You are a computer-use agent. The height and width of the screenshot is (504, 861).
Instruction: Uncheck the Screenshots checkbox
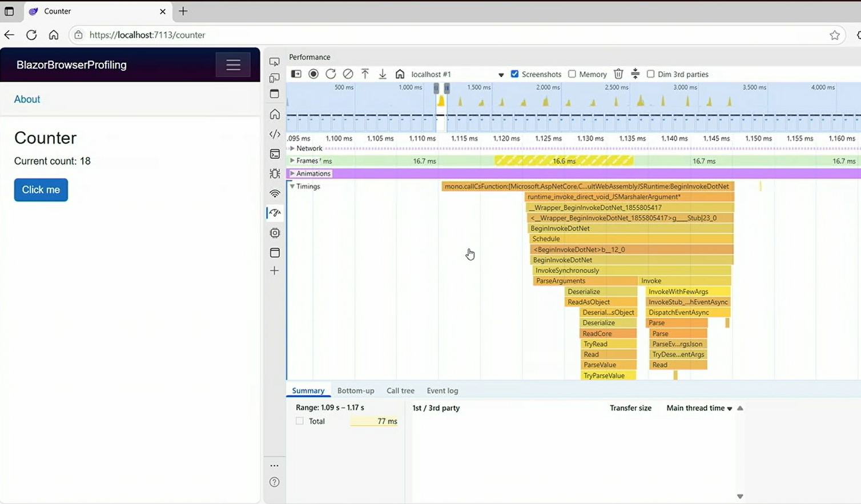point(514,74)
